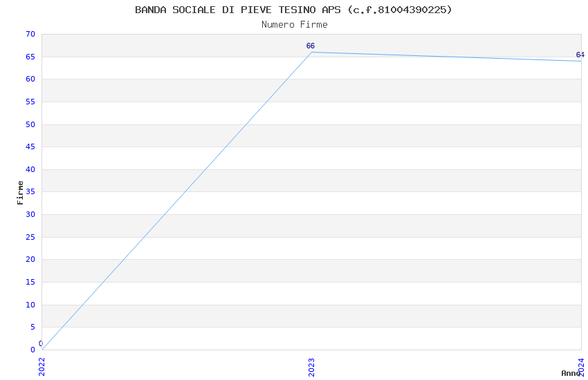The image size is (588, 380).
Task: Click the 10 y-axis tick label
Action: tap(30, 305)
